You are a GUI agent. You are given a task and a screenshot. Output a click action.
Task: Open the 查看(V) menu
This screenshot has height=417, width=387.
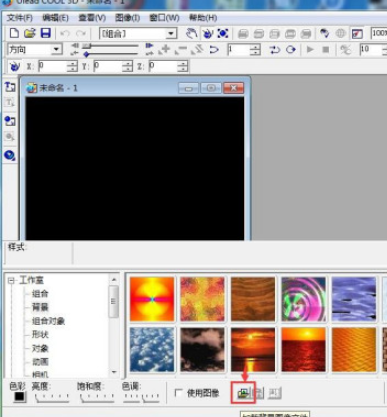tap(92, 18)
